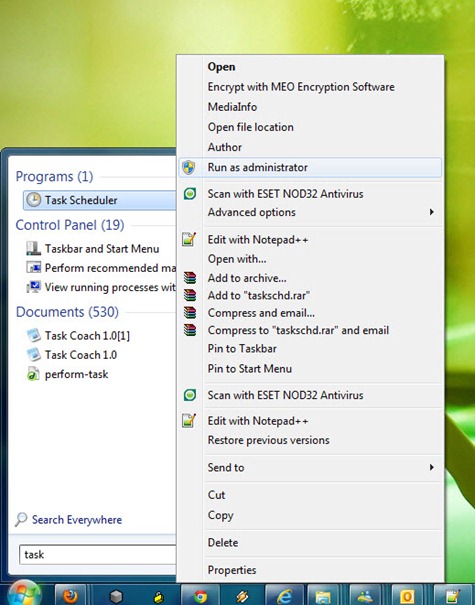Click the Programs (1) group header
Image resolution: width=475 pixels, height=605 pixels.
(54, 177)
